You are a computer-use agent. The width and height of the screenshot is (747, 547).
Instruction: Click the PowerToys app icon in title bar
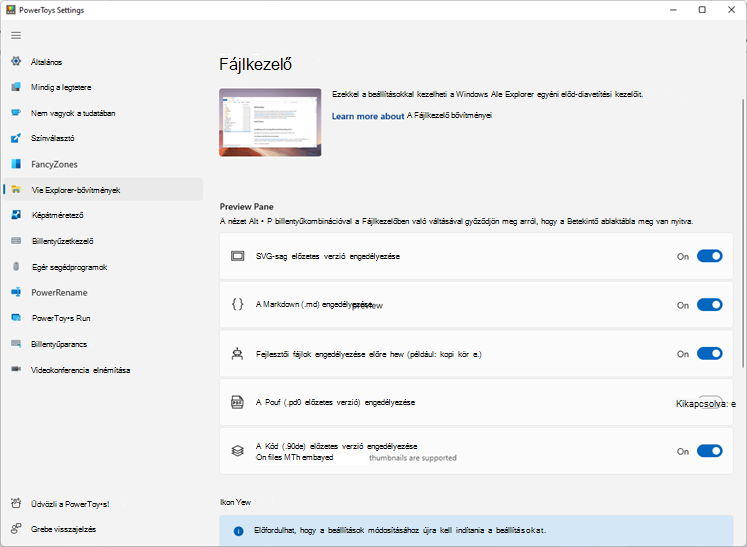(x=10, y=10)
